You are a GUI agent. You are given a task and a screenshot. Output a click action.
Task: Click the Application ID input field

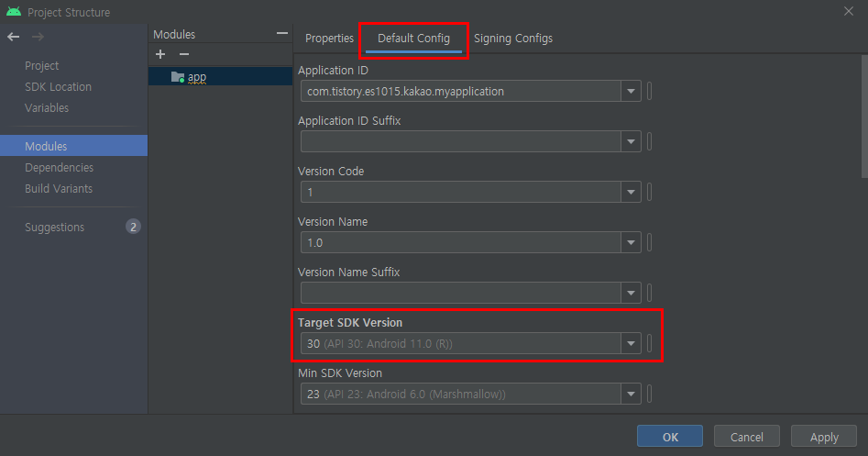coord(460,92)
